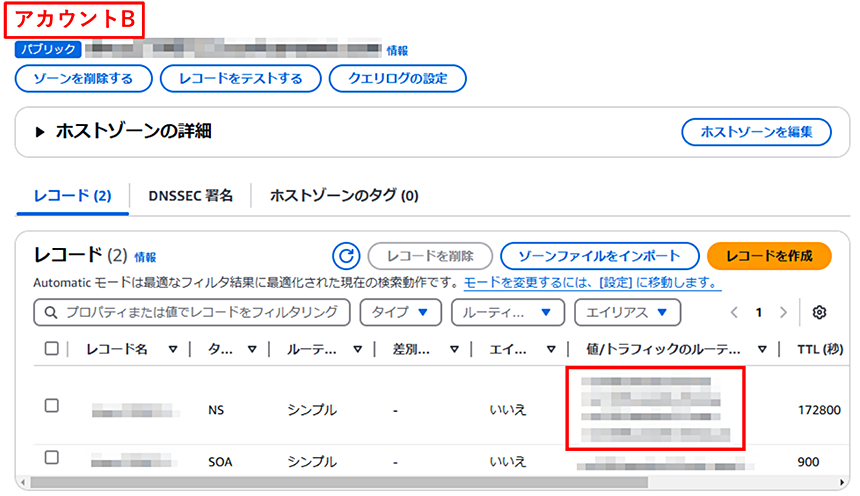Viewport: 860px width, 496px height.
Task: Sort by TTL-adjacent 値/トラフィック column arrow
Action: 762,349
